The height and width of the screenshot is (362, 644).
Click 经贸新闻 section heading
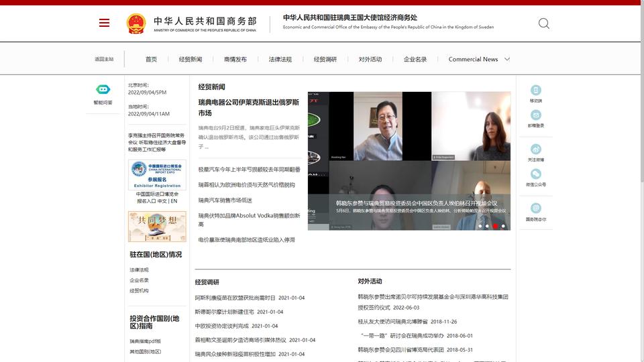211,87
